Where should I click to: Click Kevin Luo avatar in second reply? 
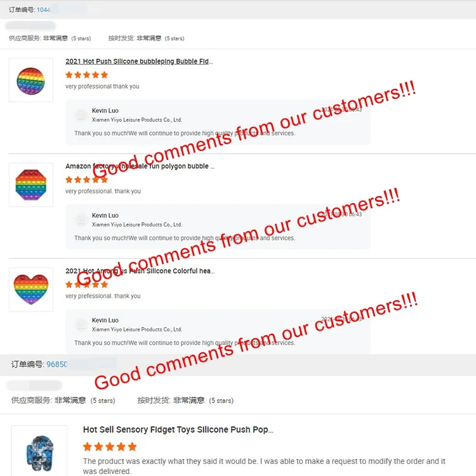point(81,220)
